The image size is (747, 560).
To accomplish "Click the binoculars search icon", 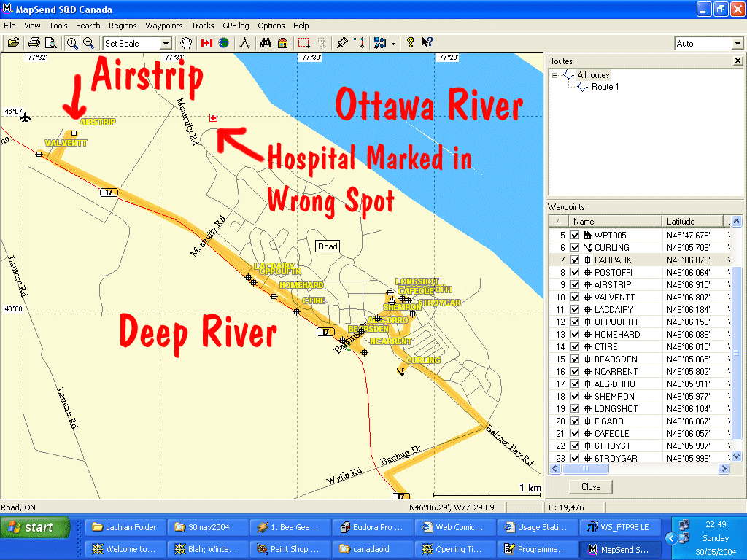I will pos(266,43).
